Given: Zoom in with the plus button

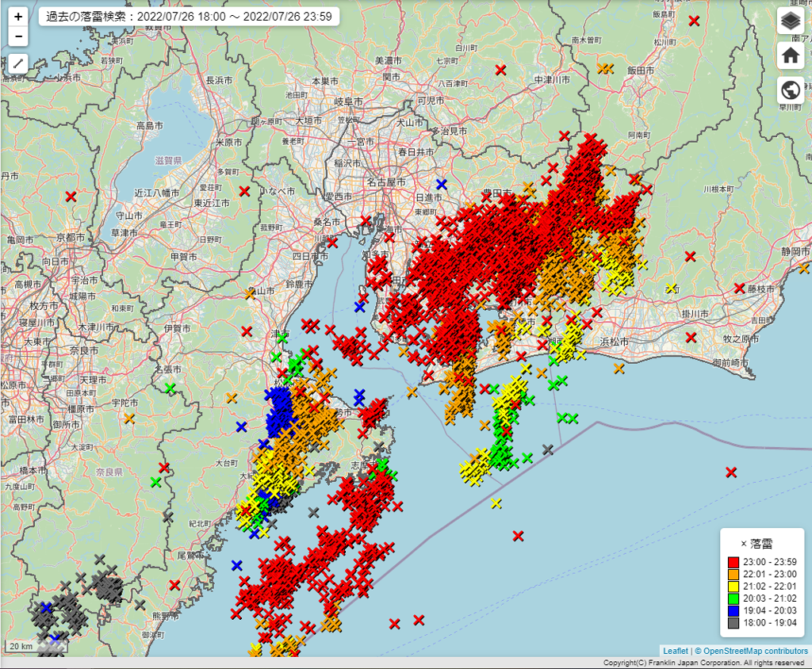Looking at the screenshot, I should pyautogui.click(x=18, y=17).
